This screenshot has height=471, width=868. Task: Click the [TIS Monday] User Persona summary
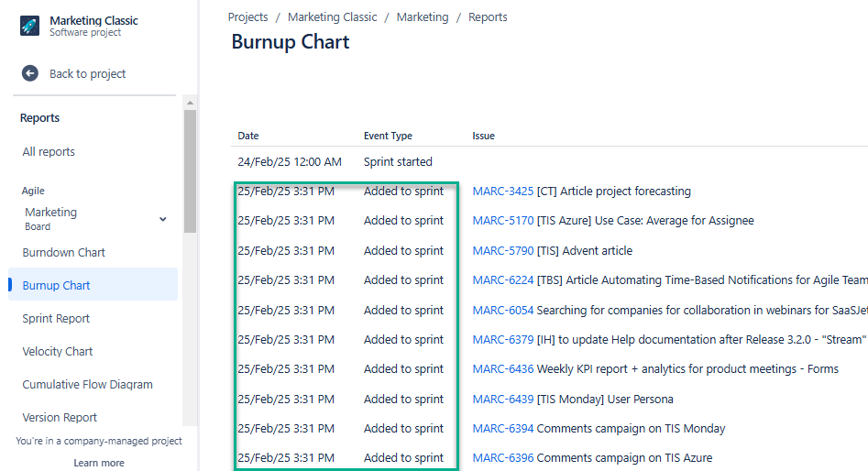point(605,399)
